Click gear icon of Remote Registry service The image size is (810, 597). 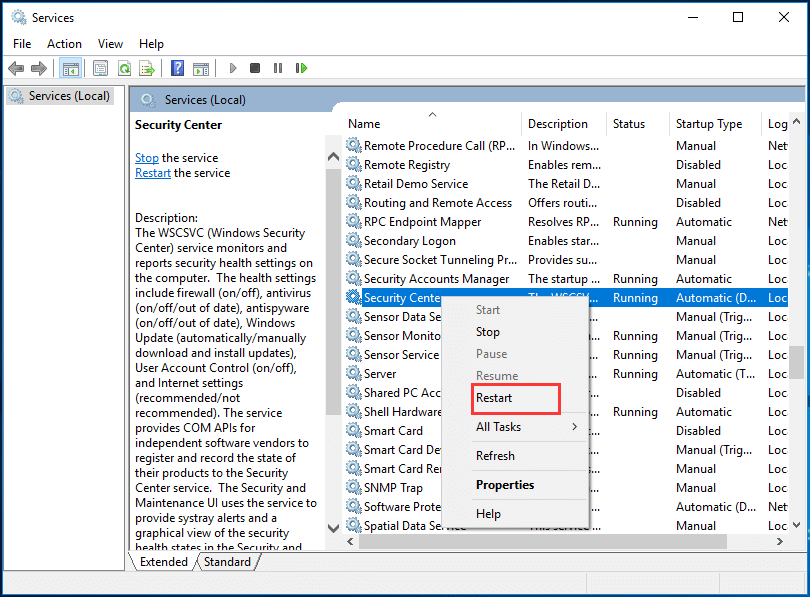pos(353,165)
